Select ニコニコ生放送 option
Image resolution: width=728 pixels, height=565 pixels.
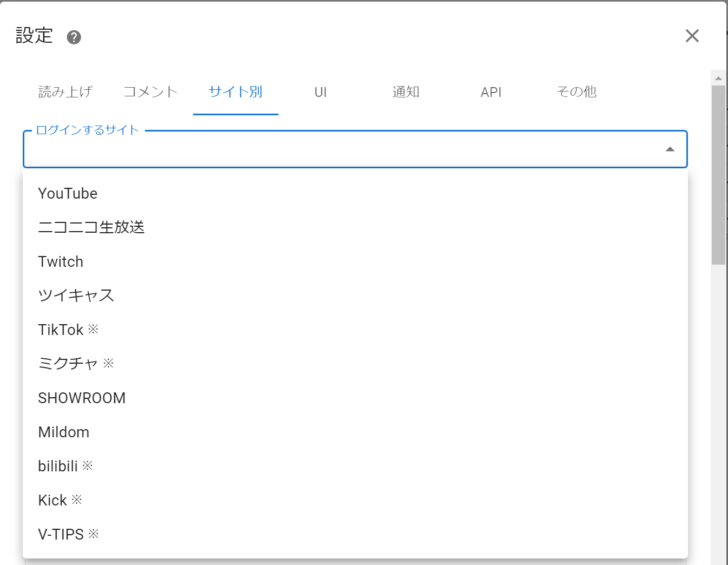click(x=91, y=227)
